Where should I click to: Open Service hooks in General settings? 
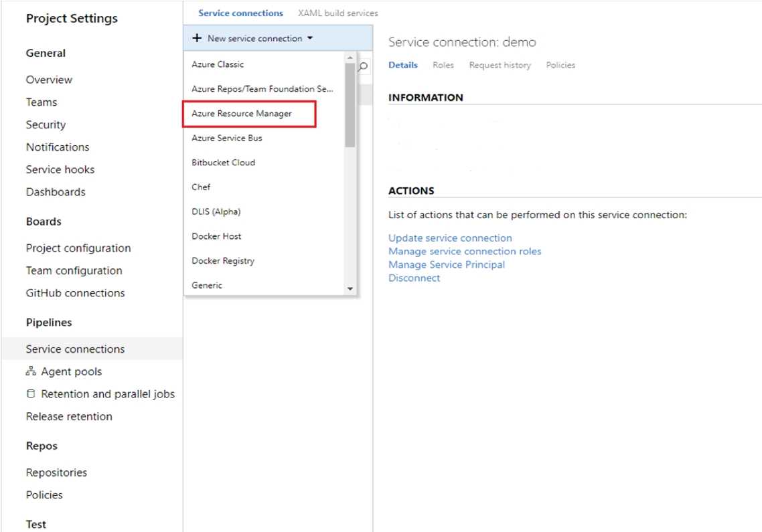(60, 169)
